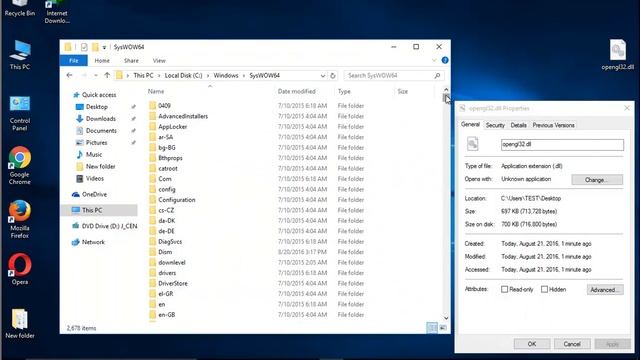This screenshot has height=360, width=640.
Task: Open the Recycle Bin desktop icon
Action: pyautogui.click(x=20, y=8)
